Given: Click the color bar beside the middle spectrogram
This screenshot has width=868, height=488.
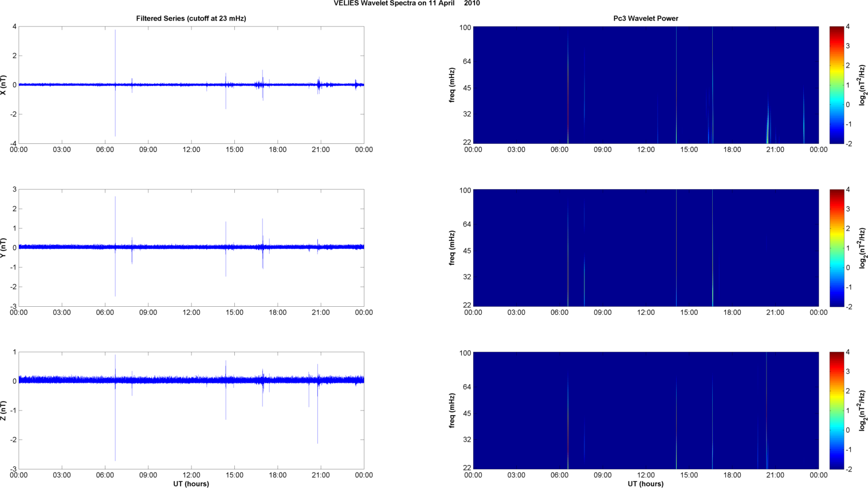Looking at the screenshot, I should (836, 248).
